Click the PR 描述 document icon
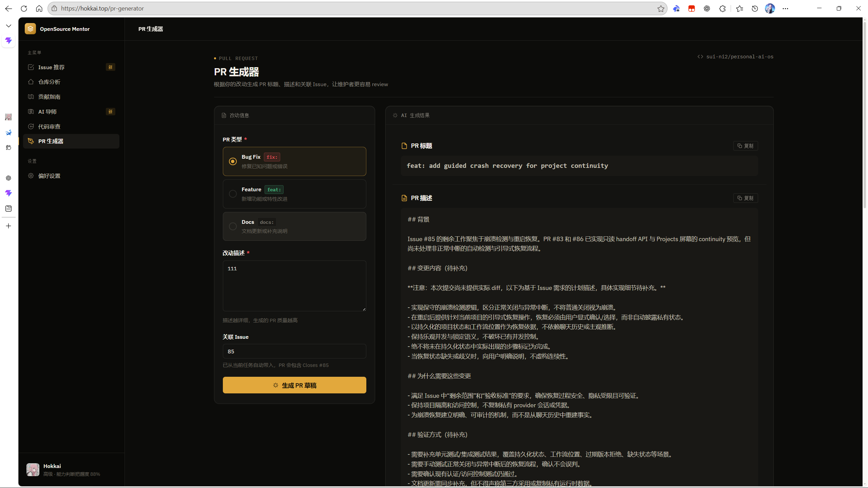Viewport: 868px width, 488px height. 404,198
